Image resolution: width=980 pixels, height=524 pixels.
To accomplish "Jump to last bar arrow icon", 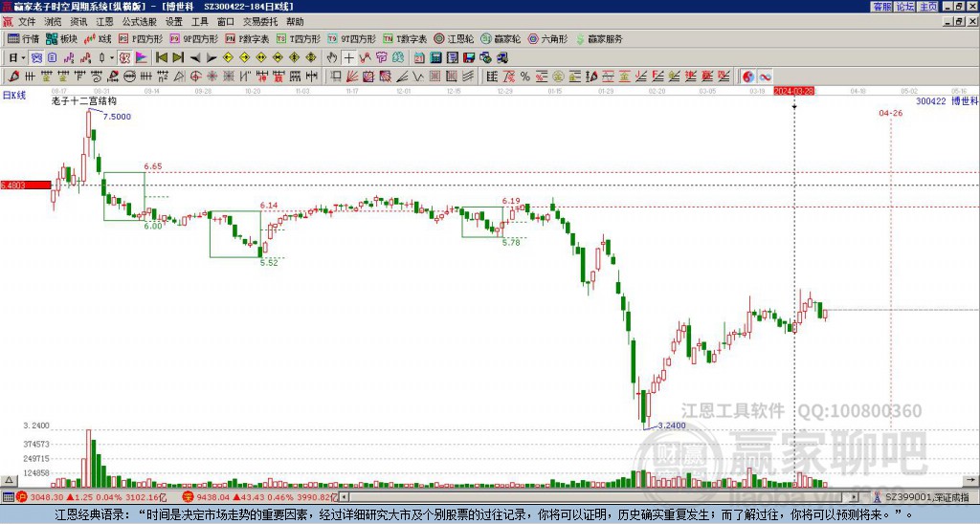I will 178,58.
